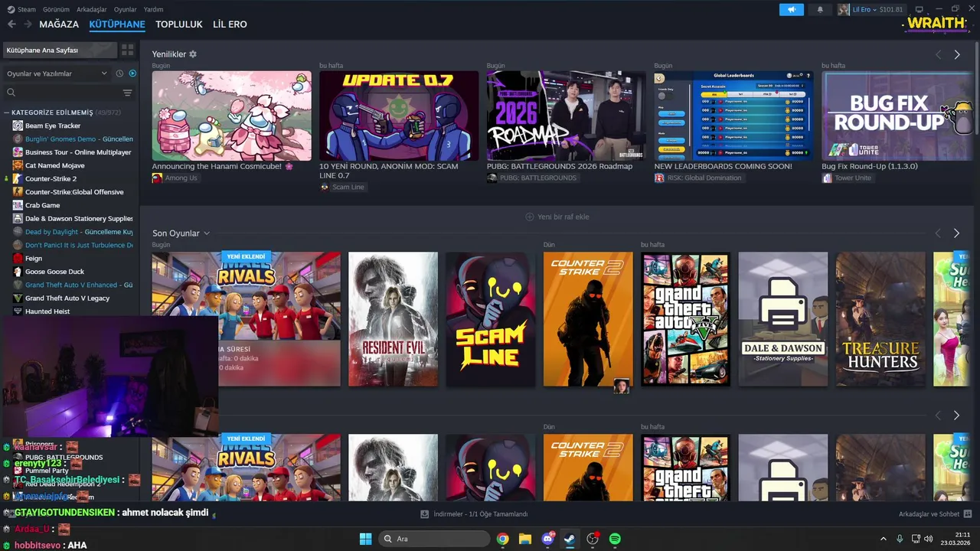Go to the MAĞAZA tab
Screen dimensions: 980x551
click(59, 24)
